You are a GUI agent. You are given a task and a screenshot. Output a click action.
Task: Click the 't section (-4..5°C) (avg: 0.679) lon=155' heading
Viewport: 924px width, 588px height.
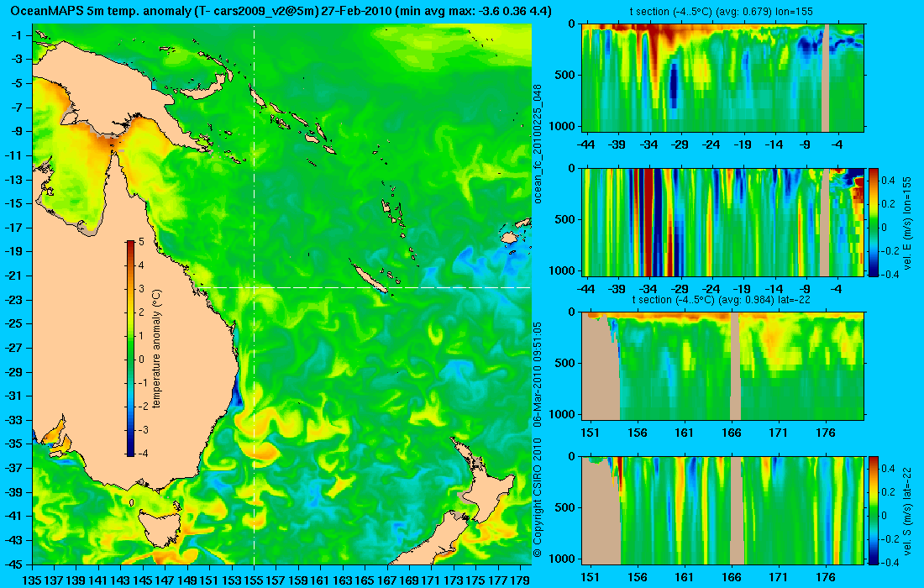(x=722, y=11)
